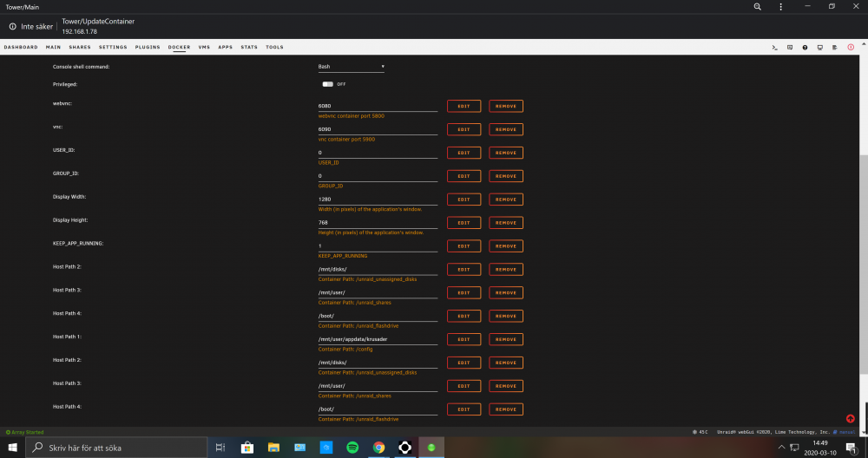Click the zoom magnifier in the title bar
The width and height of the screenshot is (868, 458).
757,7
